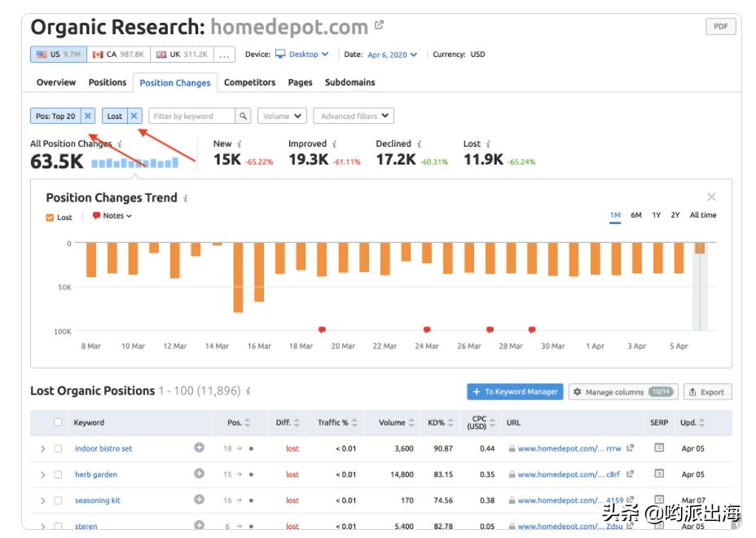Switch to the Subdomains tab
This screenshot has height=538, width=756.
coord(350,82)
